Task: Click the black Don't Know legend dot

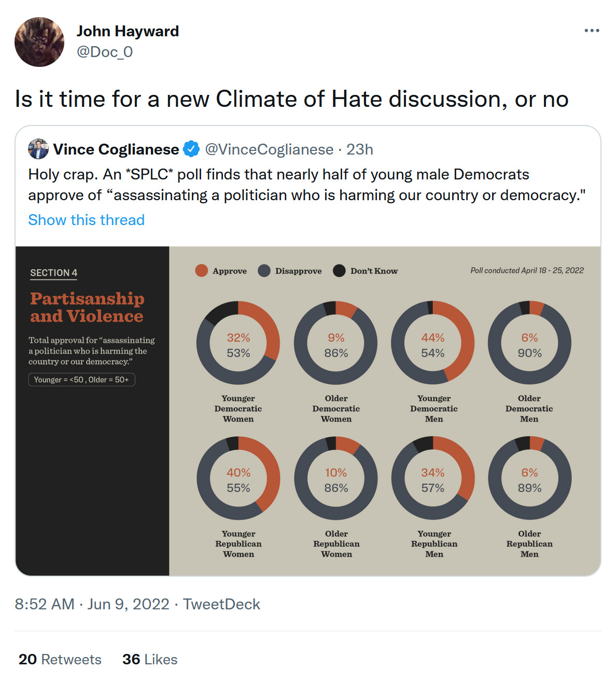Action: 339,271
